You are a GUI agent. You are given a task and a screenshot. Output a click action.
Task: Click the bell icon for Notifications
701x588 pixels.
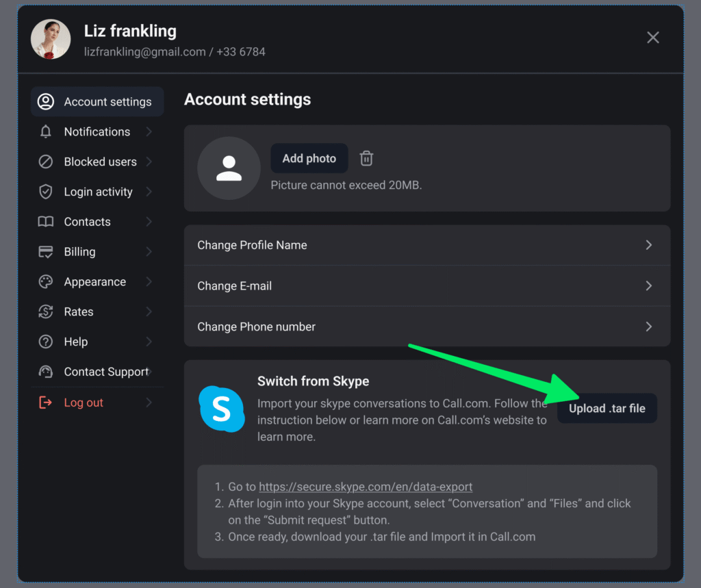[46, 131]
